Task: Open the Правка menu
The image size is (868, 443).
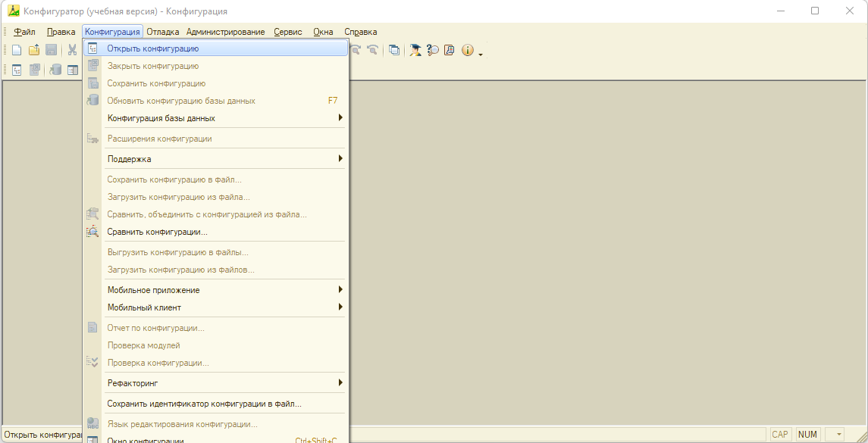Action: 61,32
